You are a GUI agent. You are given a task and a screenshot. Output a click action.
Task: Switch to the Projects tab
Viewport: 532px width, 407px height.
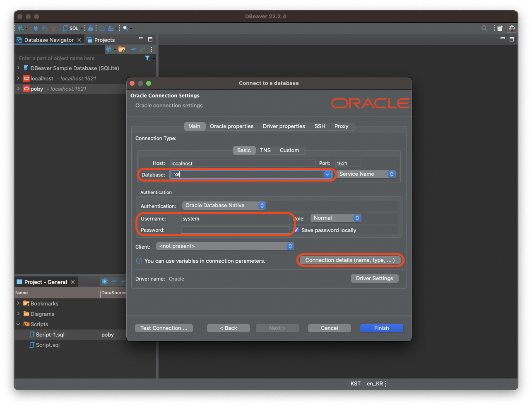click(x=101, y=40)
